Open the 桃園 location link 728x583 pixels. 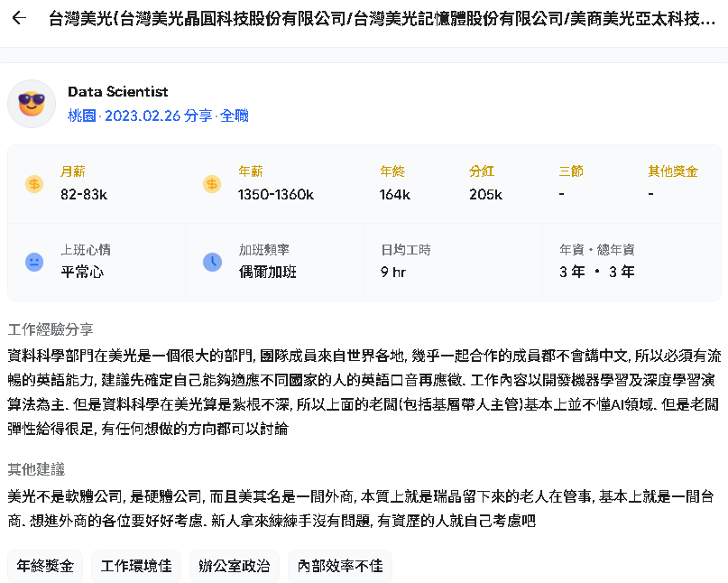tap(82, 116)
